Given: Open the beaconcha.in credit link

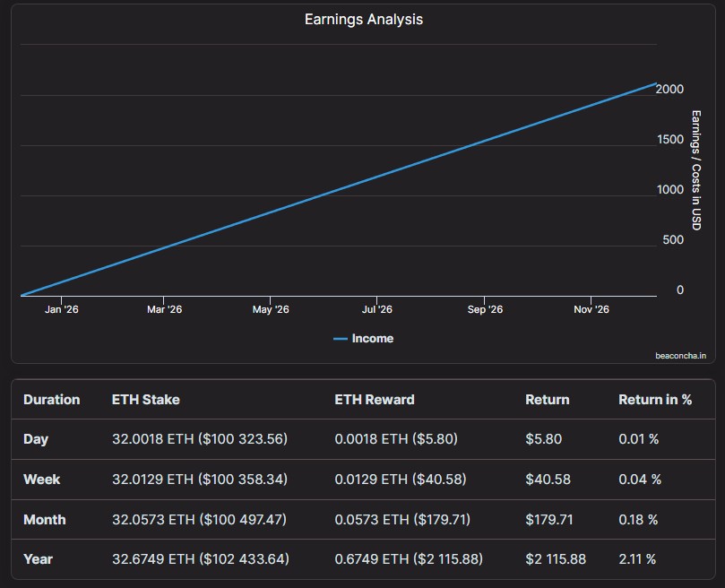Looking at the screenshot, I should pos(680,355).
